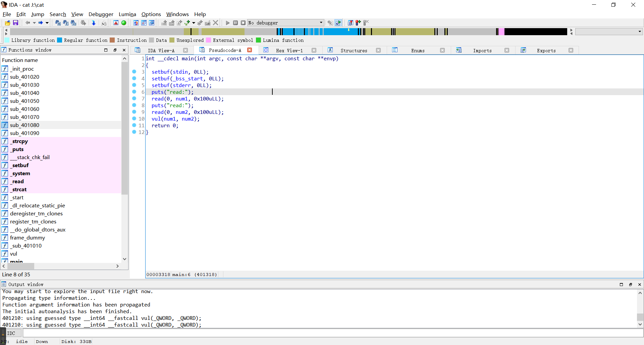Click the blue down arrow toolbar icon

[94, 23]
